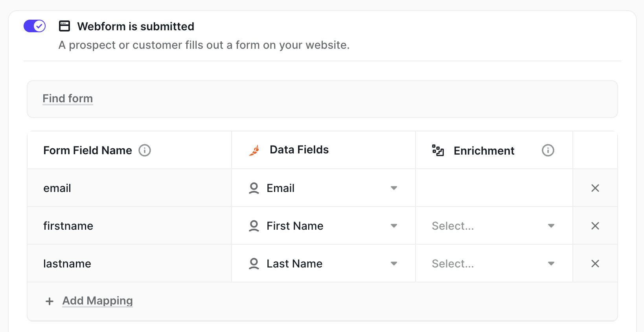The image size is (644, 332).
Task: Click the person icon next to Email
Action: [x=254, y=188]
